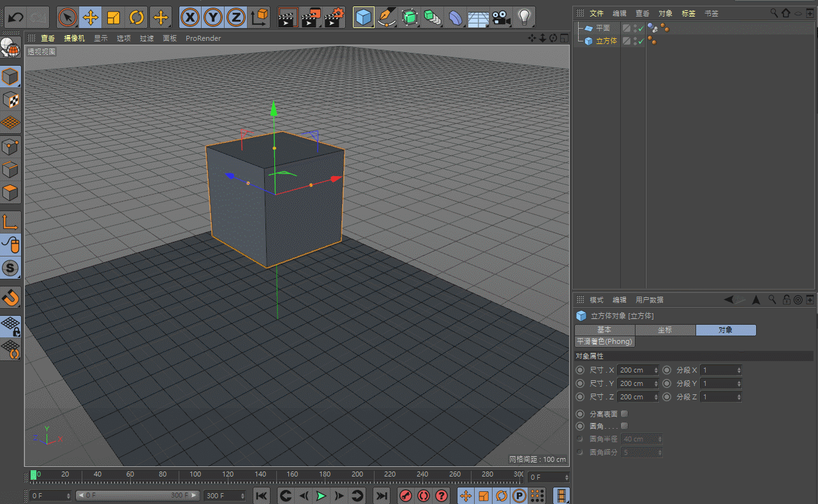This screenshot has height=504, width=818.
Task: Enable the 圆角 checkbox
Action: pos(624,426)
